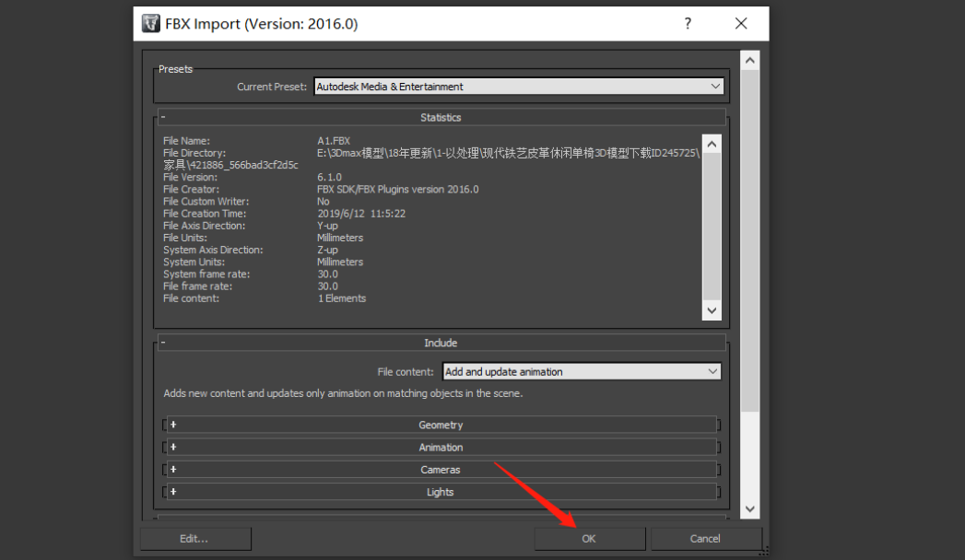Click the help question mark icon
Screen dimensions: 965x560
click(688, 24)
